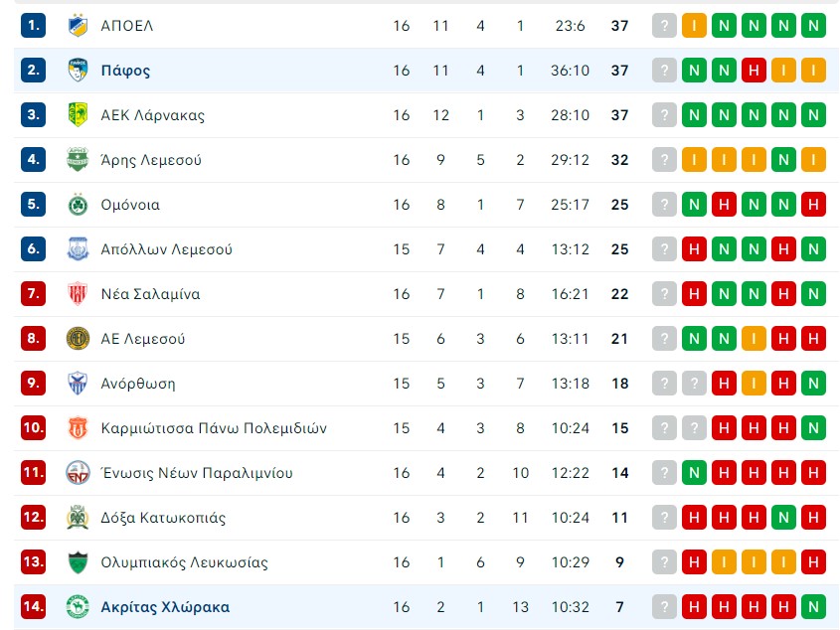This screenshot has width=840, height=630.
Task: Click the green N form badge for Δόξα Κατωκοπιάς
Action: 783,518
